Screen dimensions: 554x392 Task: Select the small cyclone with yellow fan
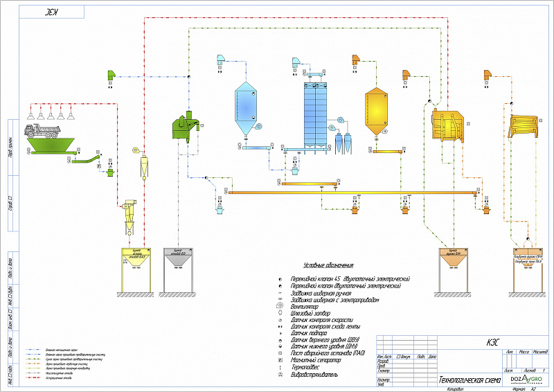click(141, 163)
